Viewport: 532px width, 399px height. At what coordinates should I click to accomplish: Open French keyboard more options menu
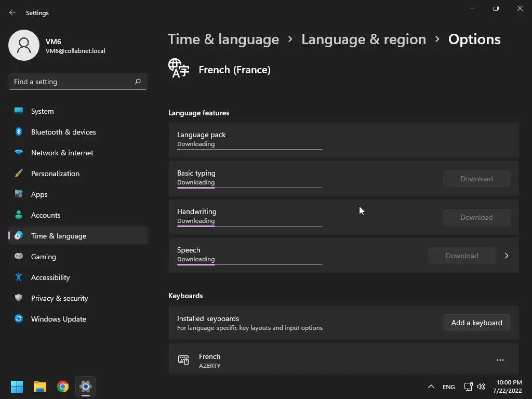pos(500,360)
